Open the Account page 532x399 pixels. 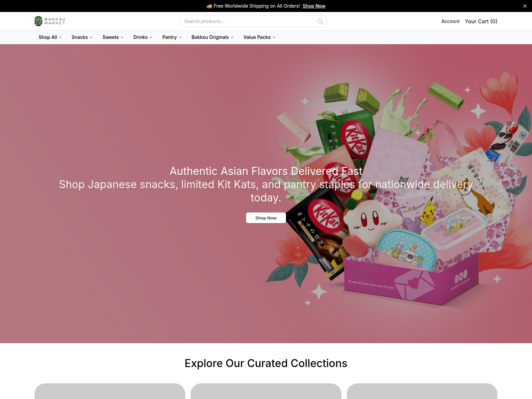point(450,21)
